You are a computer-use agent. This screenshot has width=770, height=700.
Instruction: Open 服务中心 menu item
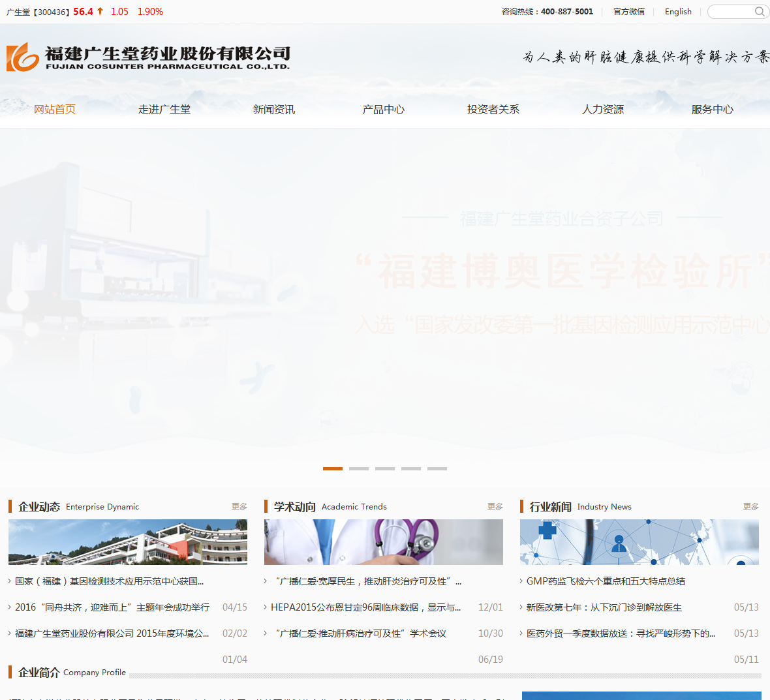712,109
